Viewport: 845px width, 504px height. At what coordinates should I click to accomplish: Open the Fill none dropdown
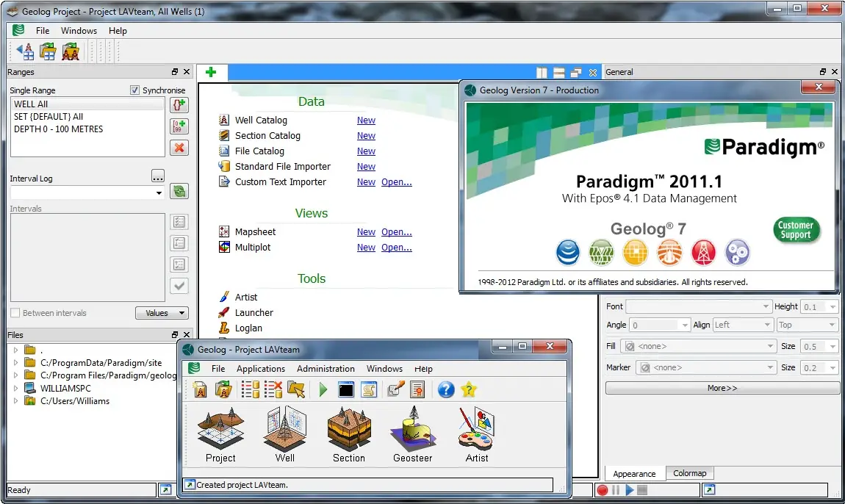(699, 346)
